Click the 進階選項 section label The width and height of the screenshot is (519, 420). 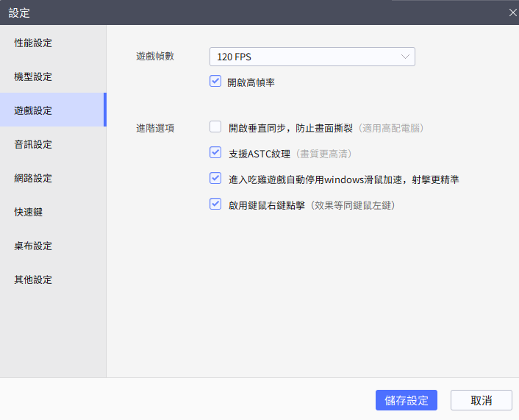[155, 128]
